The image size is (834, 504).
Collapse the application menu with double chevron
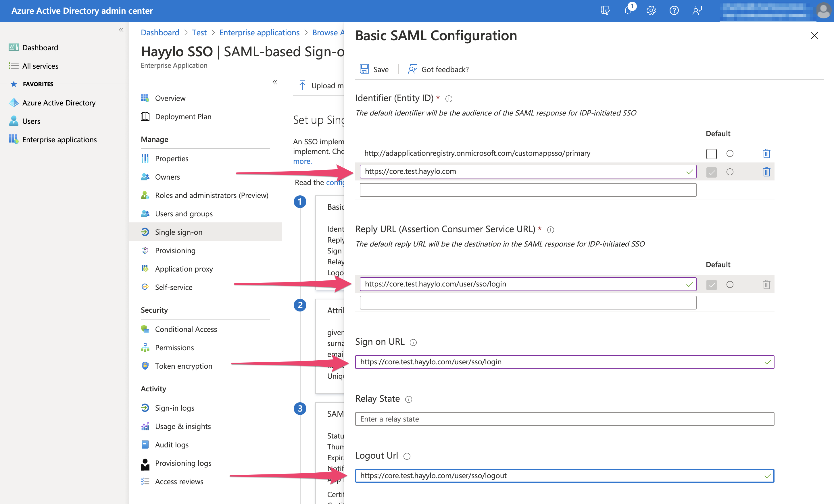274,82
